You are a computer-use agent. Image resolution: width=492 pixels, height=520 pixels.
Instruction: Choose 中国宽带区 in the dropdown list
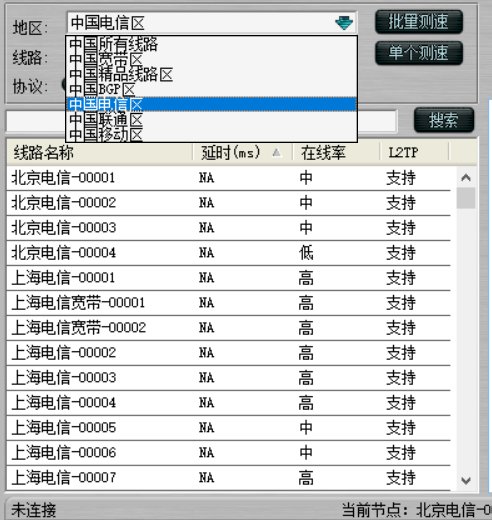coord(211,59)
